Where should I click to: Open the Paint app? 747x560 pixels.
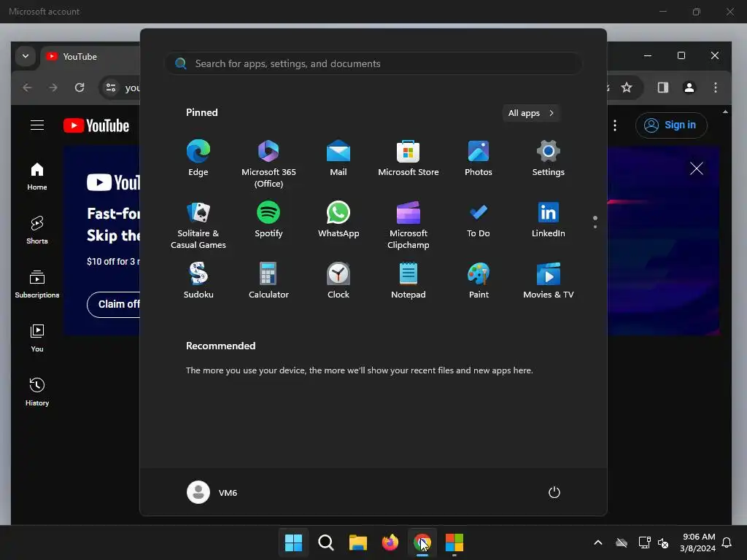point(479,281)
